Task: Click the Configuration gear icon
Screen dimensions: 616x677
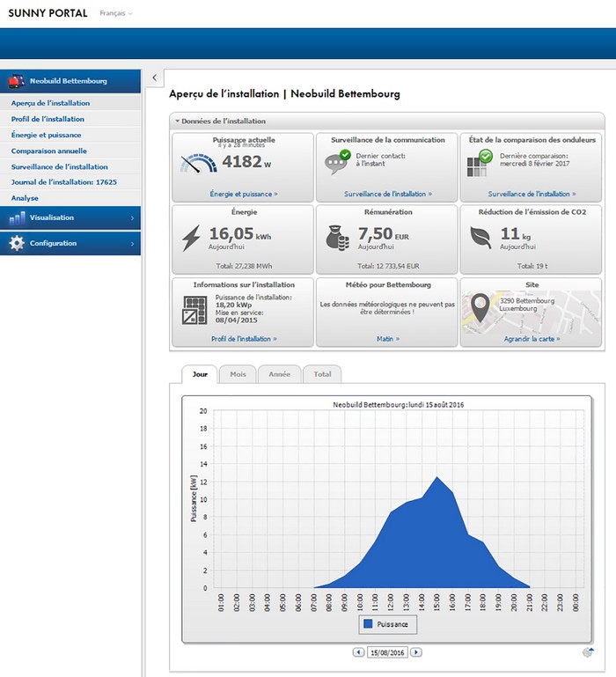Action: (17, 243)
